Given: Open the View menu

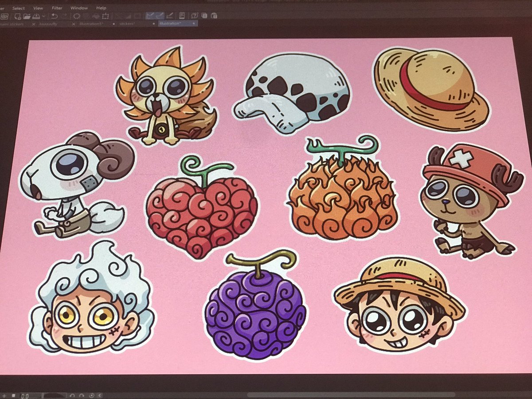Looking at the screenshot, I should [x=38, y=8].
